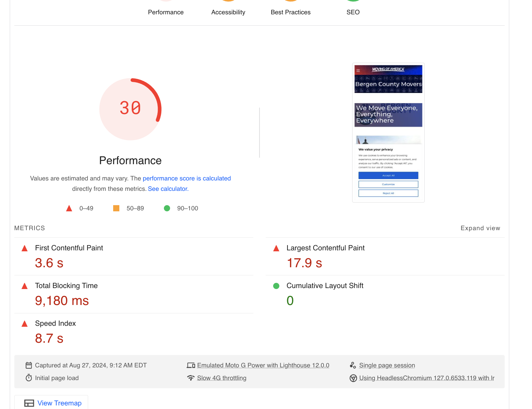Select the Best Practices category
This screenshot has width=532, height=409.
pos(291,12)
